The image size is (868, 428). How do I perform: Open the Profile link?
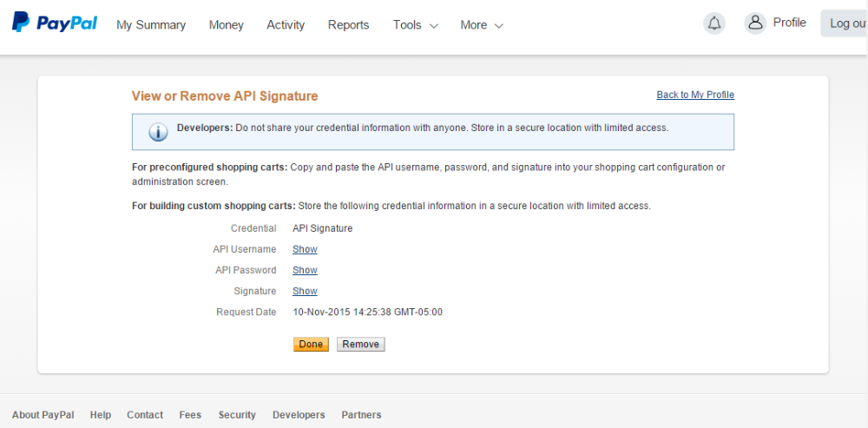pos(789,23)
